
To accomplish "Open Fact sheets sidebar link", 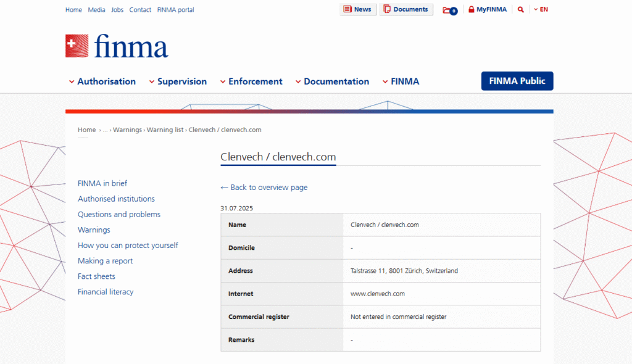I will (96, 276).
